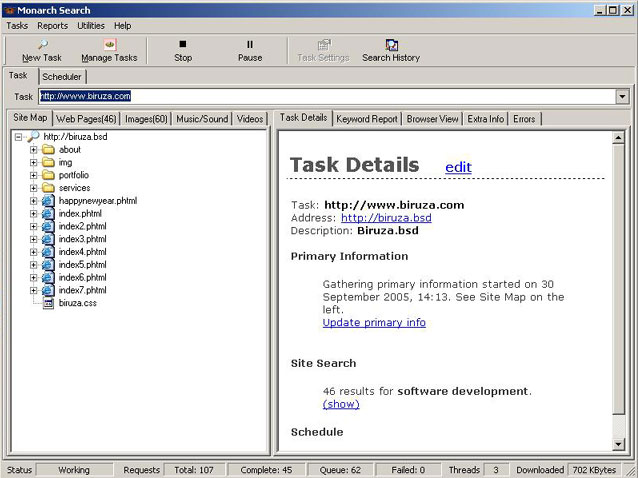Viewport: 638px width, 478px height.
Task: Click the 'Failed: 0' status entry
Action: tap(408, 470)
